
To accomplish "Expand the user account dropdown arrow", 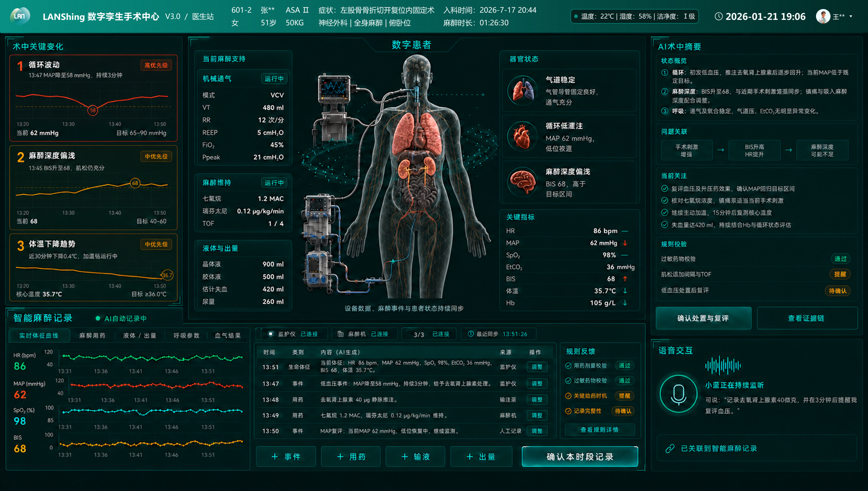I will pyautogui.click(x=851, y=16).
